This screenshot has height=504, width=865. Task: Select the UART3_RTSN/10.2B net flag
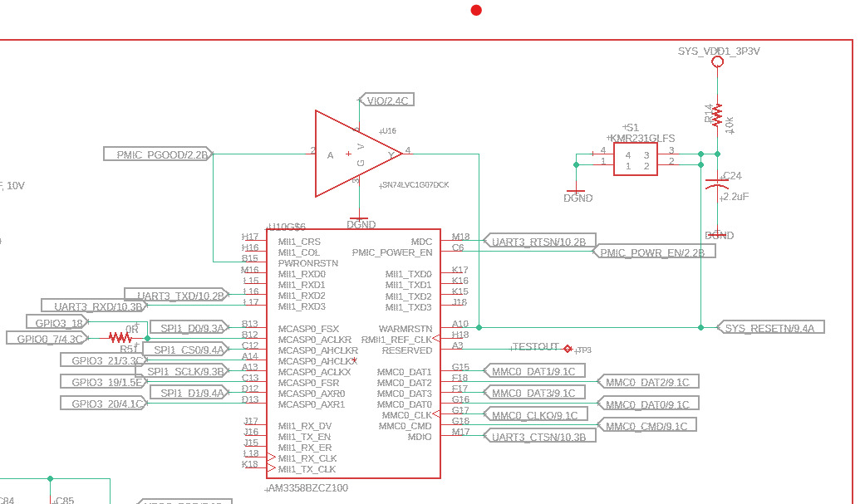click(538, 240)
